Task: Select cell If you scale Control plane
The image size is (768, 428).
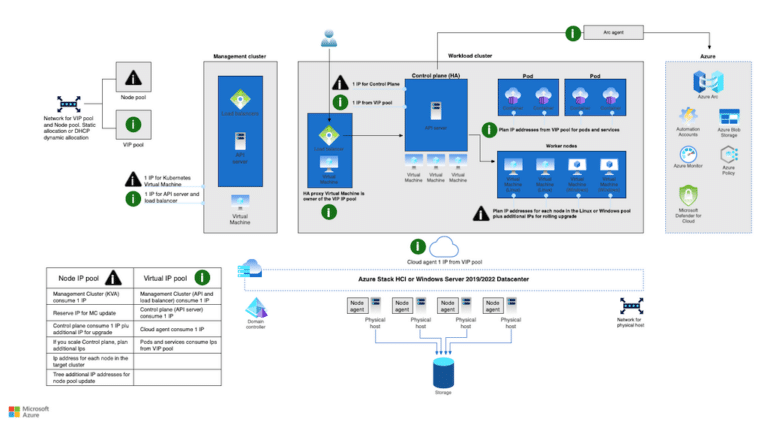Action: (90, 345)
